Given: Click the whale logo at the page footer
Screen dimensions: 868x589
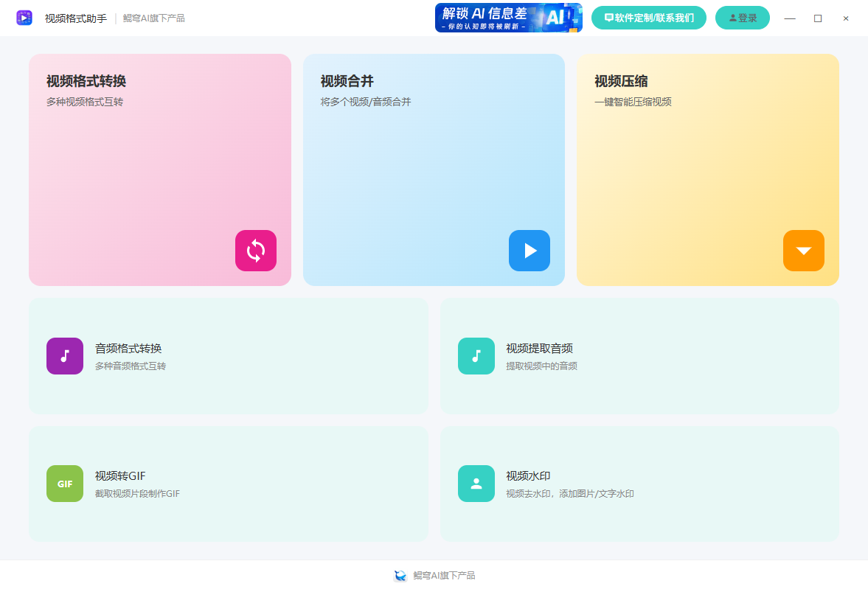Looking at the screenshot, I should click(400, 575).
